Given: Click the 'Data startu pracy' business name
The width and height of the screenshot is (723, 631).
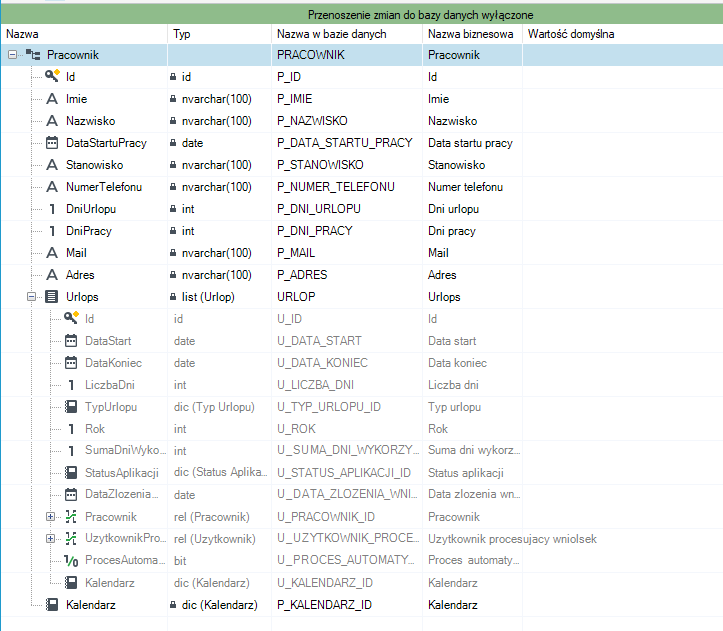Looking at the screenshot, I should 470,143.
